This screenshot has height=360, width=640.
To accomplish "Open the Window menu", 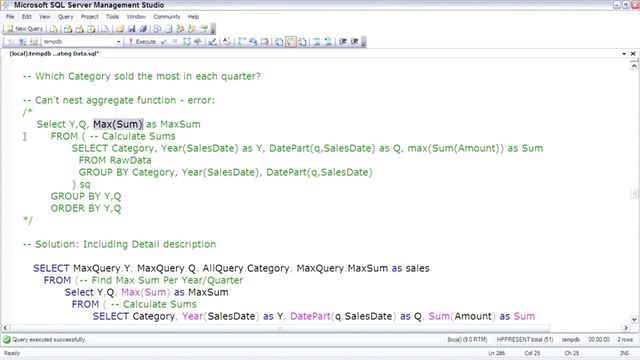I will pos(136,17).
